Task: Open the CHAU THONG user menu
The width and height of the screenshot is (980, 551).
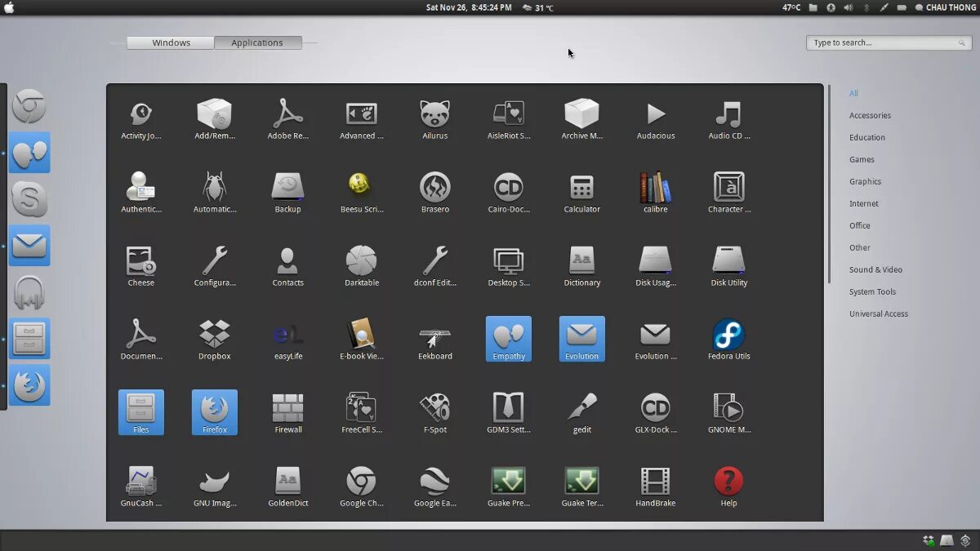Action: [x=945, y=7]
